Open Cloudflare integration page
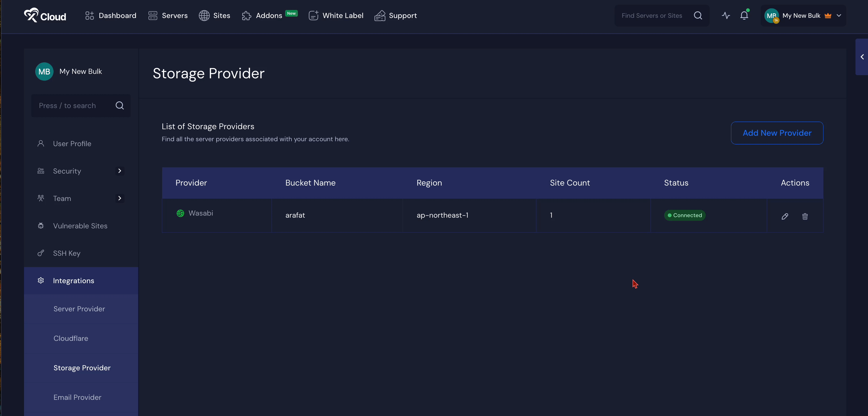868x416 pixels. click(x=71, y=338)
